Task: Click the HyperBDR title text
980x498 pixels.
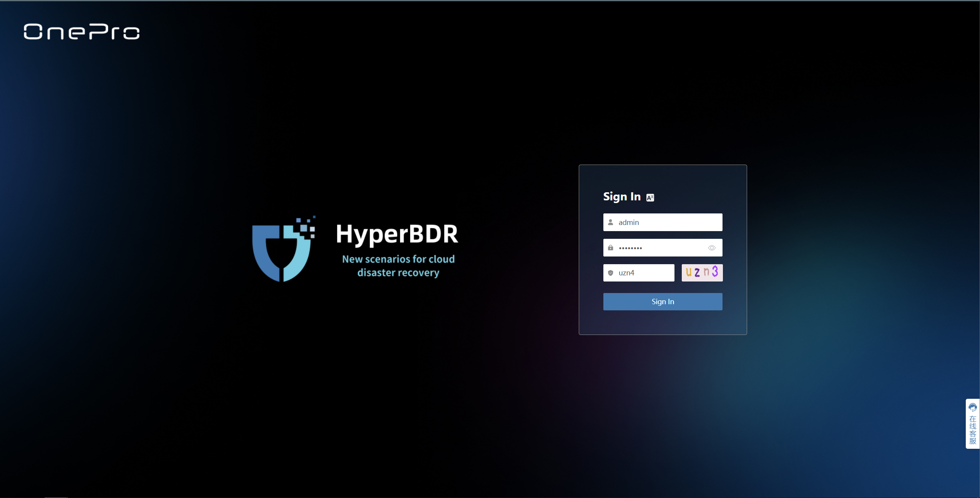Action: 397,234
